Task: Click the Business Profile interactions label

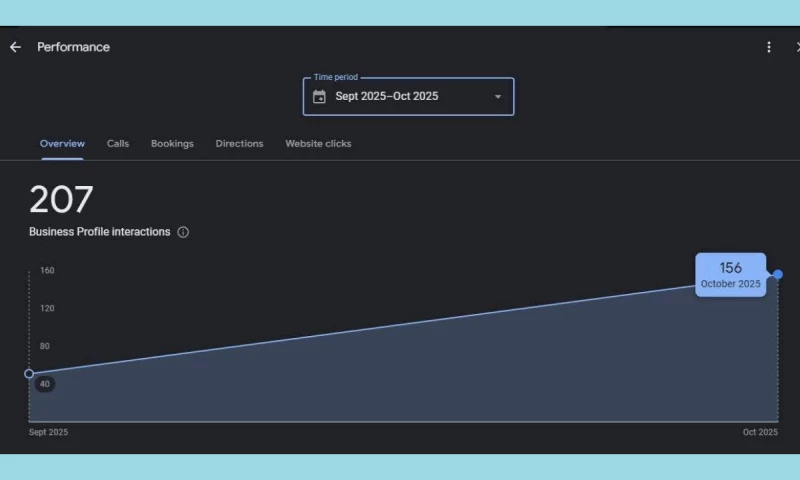Action: 99,232
